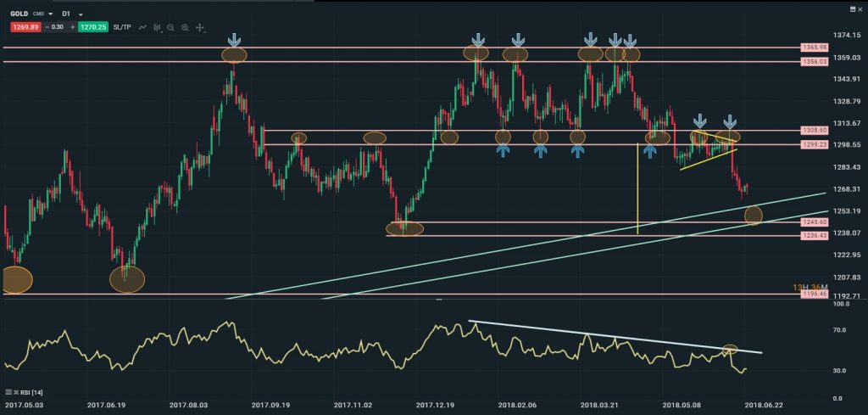Click the red 1269.89 sell price button
This screenshot has width=868, height=415.
pos(25,27)
